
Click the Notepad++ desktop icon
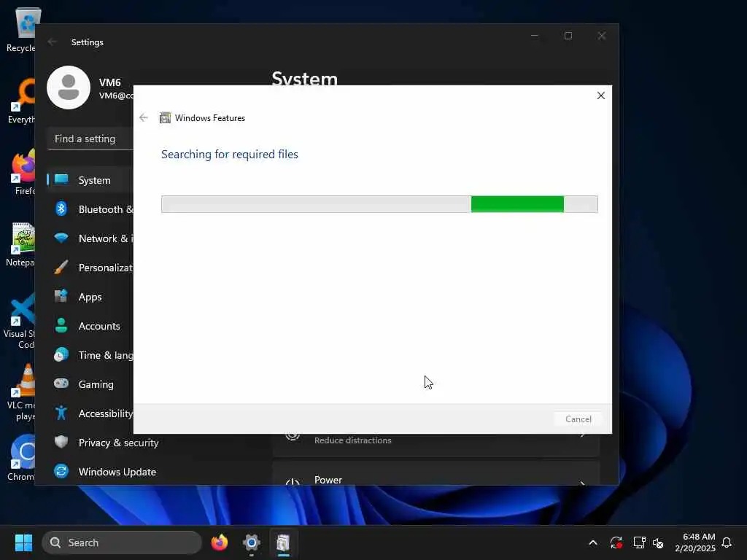tap(21, 245)
